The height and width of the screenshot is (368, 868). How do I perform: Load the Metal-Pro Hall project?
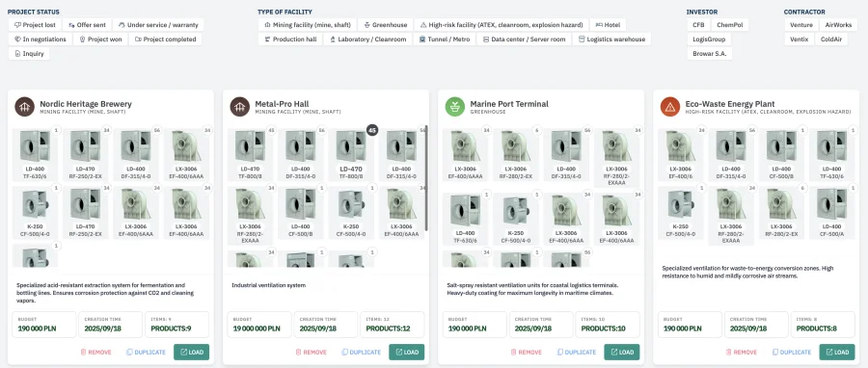pos(407,352)
